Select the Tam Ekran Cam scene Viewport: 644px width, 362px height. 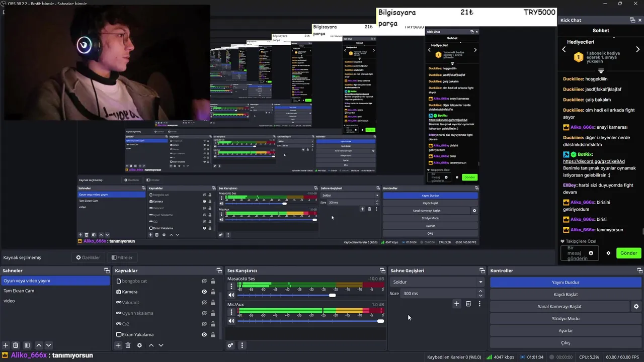[x=55, y=291]
